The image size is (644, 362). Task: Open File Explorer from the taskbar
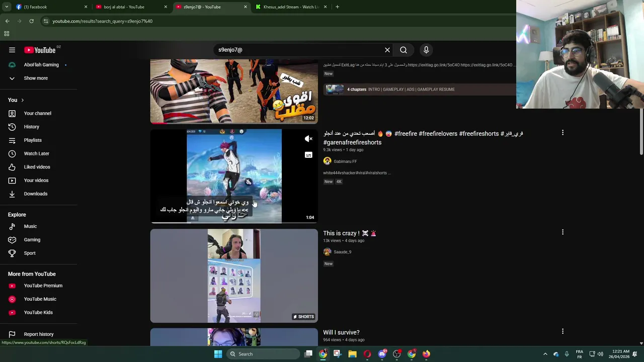352,354
